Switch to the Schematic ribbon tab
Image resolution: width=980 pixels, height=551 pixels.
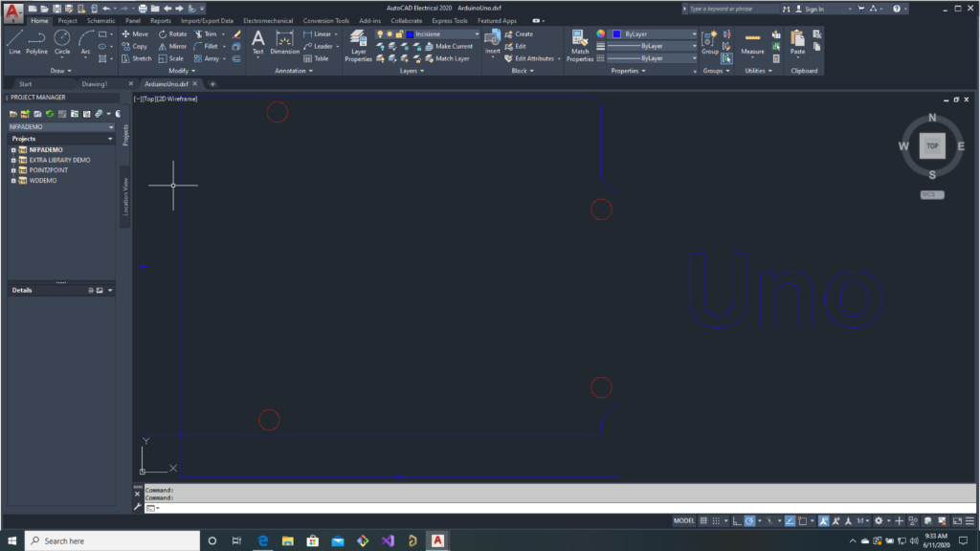(x=100, y=20)
